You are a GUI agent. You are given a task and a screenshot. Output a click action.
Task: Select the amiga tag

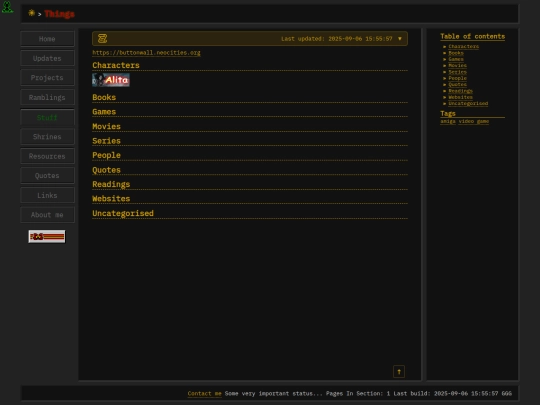click(448, 121)
